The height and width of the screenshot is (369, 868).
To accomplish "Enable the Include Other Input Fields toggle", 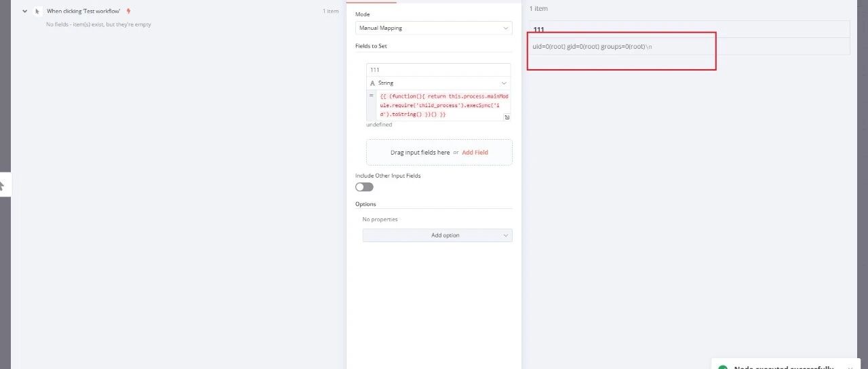I will point(364,187).
